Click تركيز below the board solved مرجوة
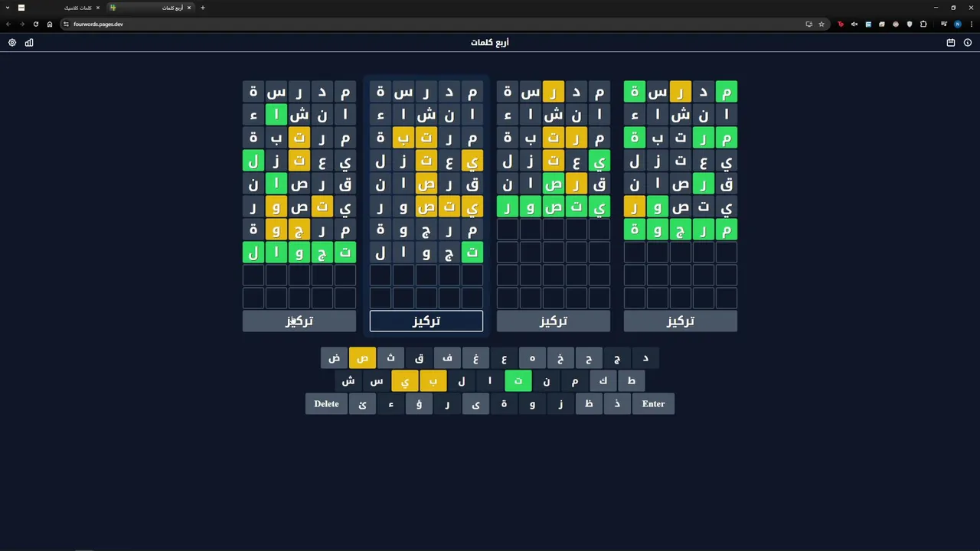Viewport: 980px width, 551px height. (681, 321)
